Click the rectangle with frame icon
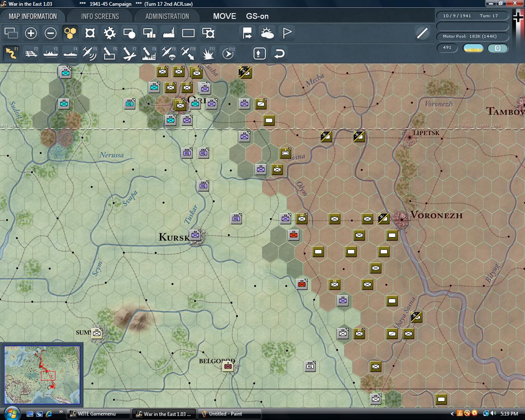Screen dimensions: 525x420 (x=208, y=33)
